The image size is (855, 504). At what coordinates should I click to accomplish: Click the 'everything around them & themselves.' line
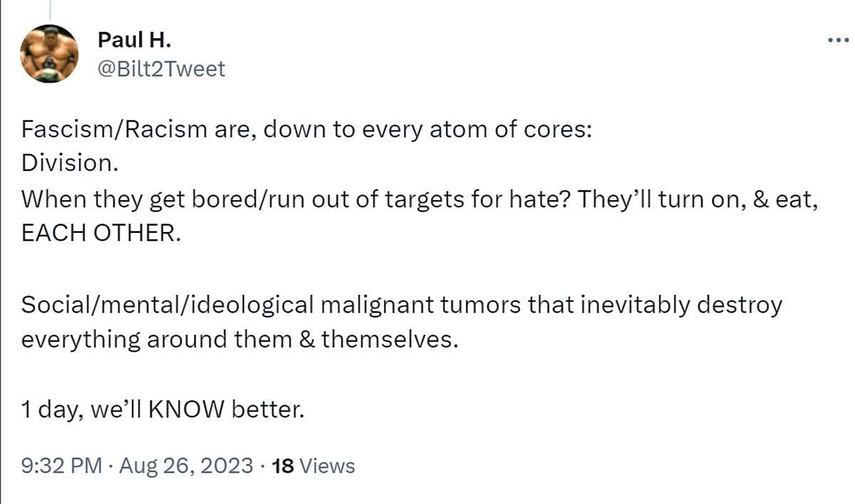pyautogui.click(x=237, y=340)
